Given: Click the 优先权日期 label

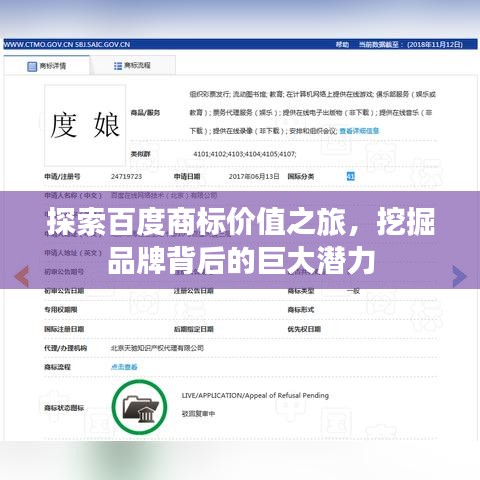Looking at the screenshot, I should 304,329.
